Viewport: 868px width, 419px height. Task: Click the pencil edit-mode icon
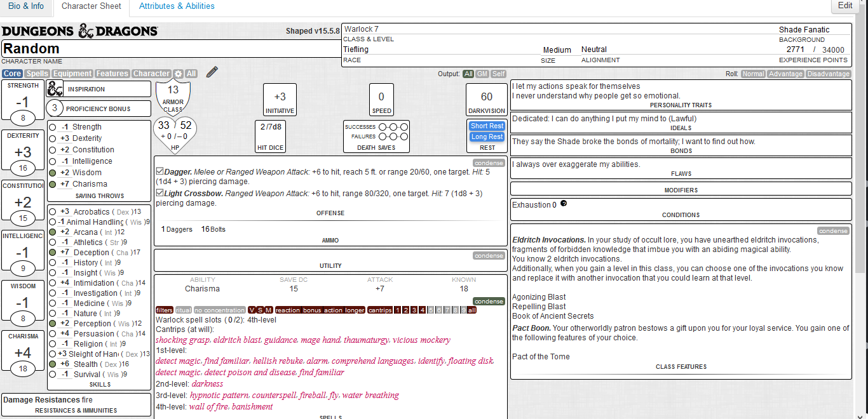tap(212, 72)
